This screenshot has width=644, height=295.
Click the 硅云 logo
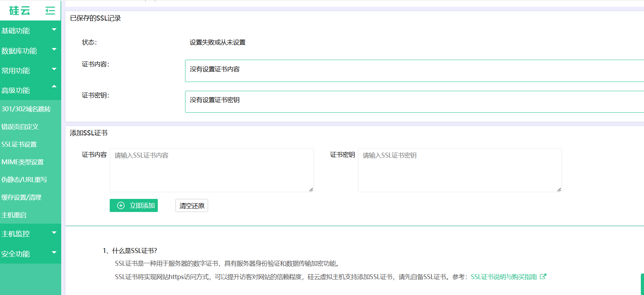coord(19,11)
